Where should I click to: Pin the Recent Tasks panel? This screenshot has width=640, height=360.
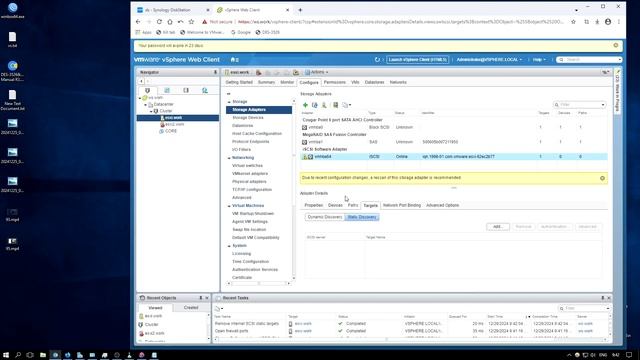point(602,298)
